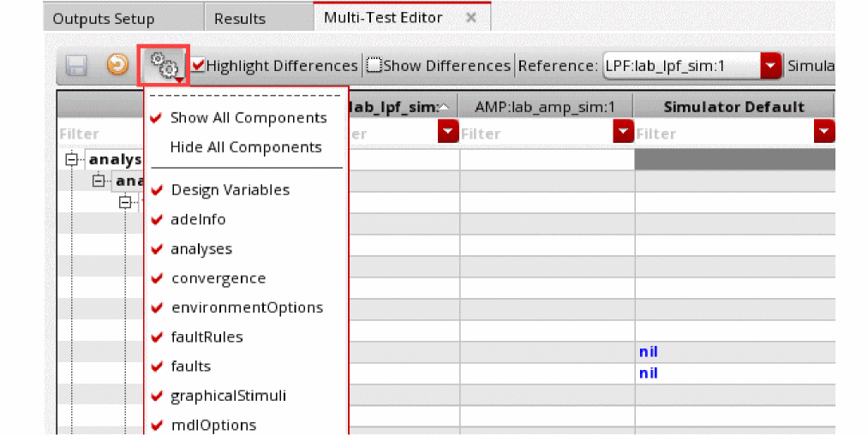Close the Multi-Test Editor tab
Viewport: 868px width, 435px height.
pyautogui.click(x=471, y=17)
